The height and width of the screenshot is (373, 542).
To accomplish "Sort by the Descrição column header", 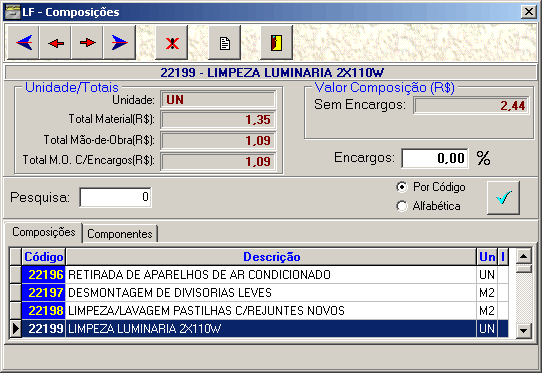I will pos(271,257).
